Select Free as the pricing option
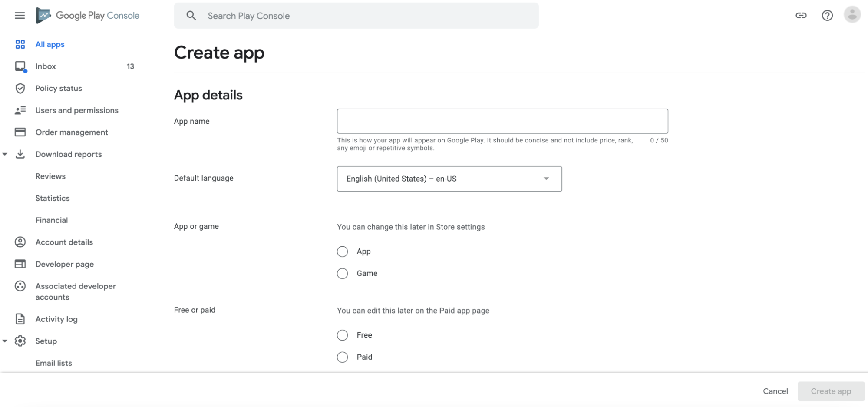The height and width of the screenshot is (407, 868). [342, 335]
